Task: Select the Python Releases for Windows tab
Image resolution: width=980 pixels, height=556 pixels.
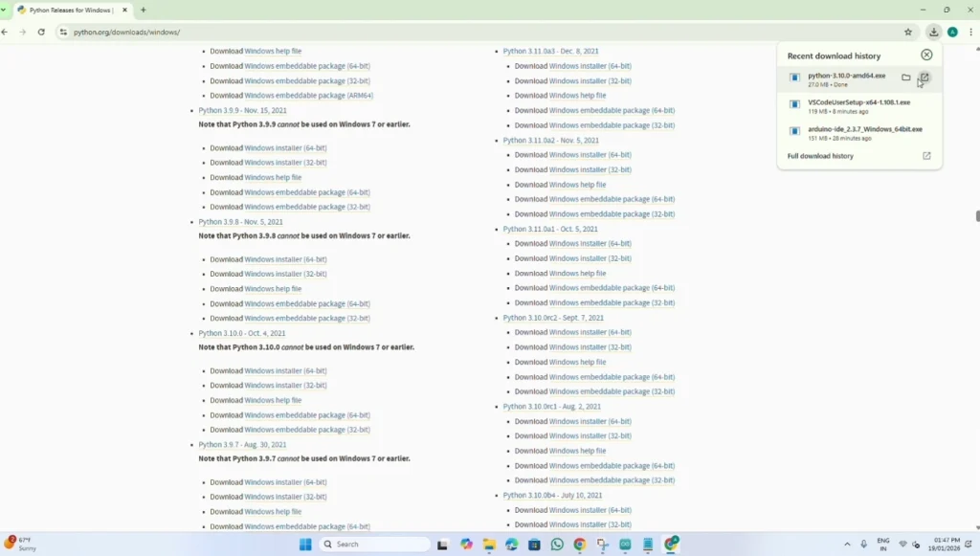Action: tap(69, 10)
